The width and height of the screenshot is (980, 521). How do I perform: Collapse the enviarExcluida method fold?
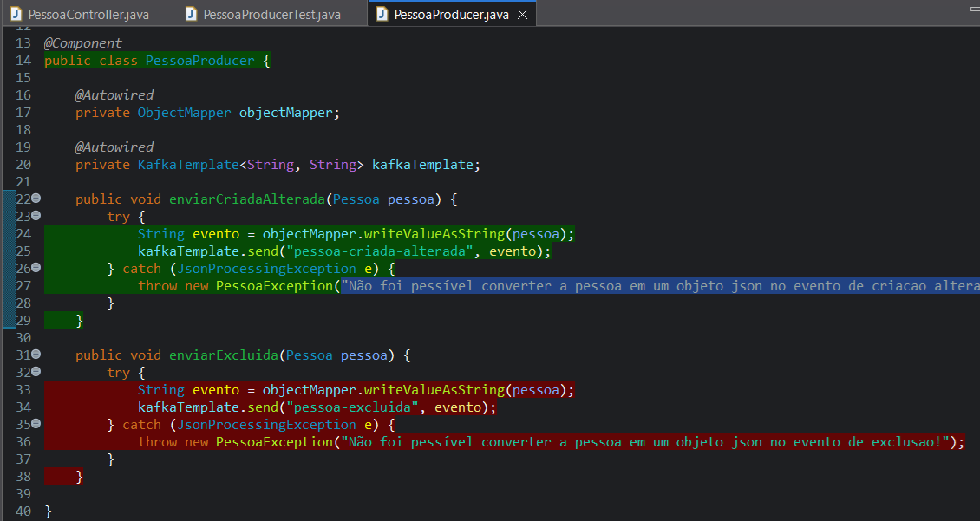[36, 355]
